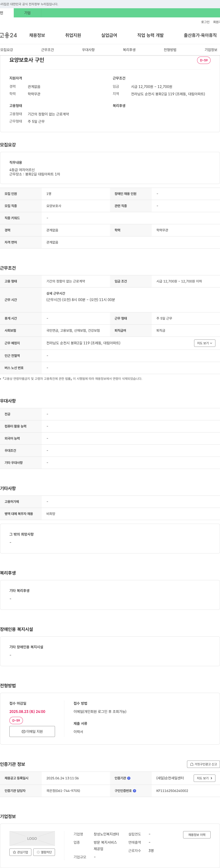
Task: Click the 이메일 지원 button
Action: [x=32, y=731]
